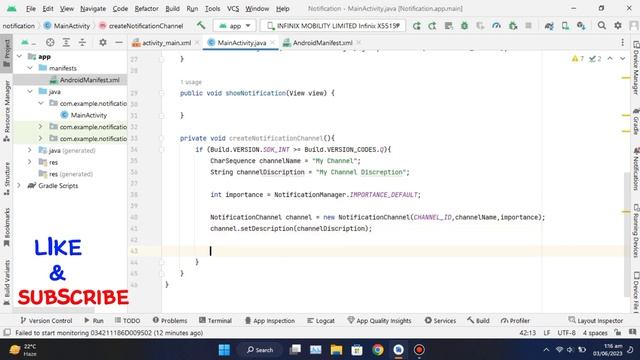This screenshot has width=640, height=360.
Task: Expand the java (generated) folder
Action: [x=30, y=150]
